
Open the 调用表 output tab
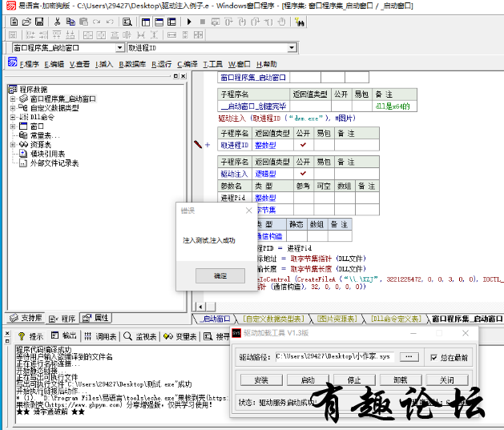point(100,336)
